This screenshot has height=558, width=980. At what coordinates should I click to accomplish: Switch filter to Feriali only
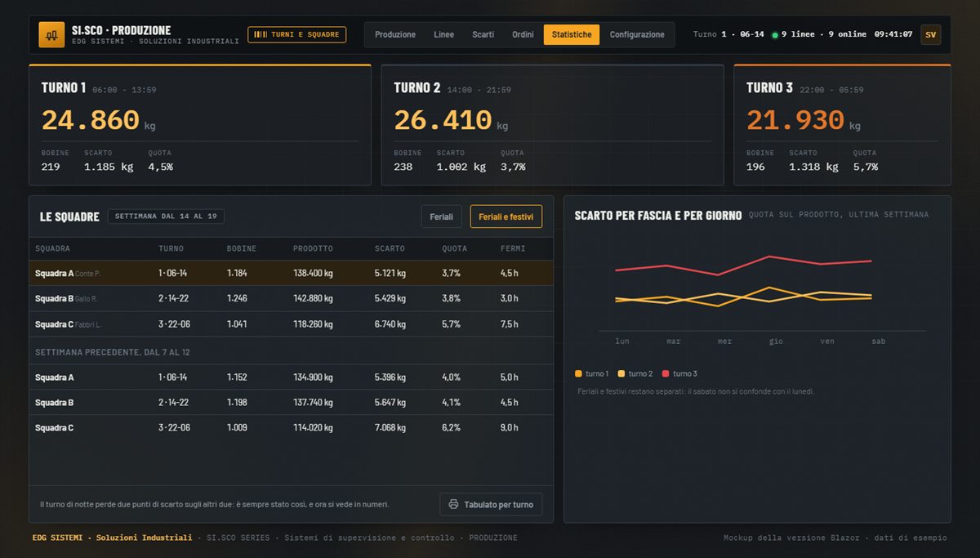442,217
